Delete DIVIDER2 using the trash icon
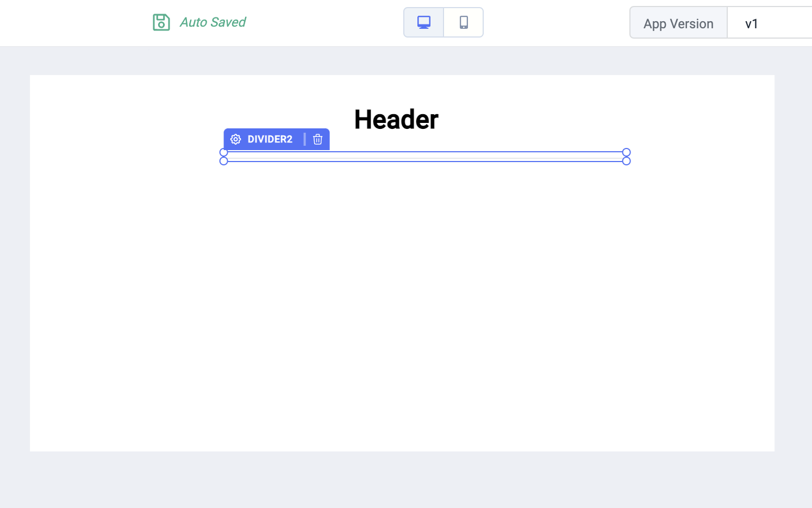Screen dimensions: 812x508 click(318, 139)
